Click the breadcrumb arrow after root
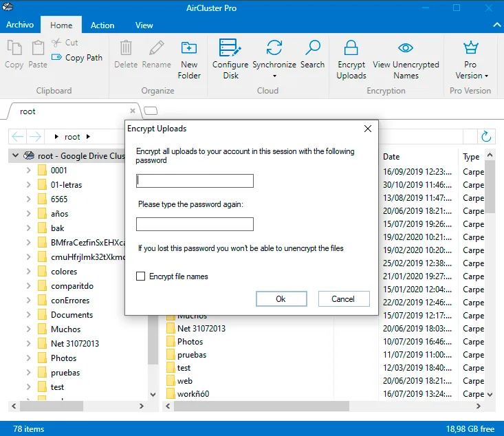 89,137
